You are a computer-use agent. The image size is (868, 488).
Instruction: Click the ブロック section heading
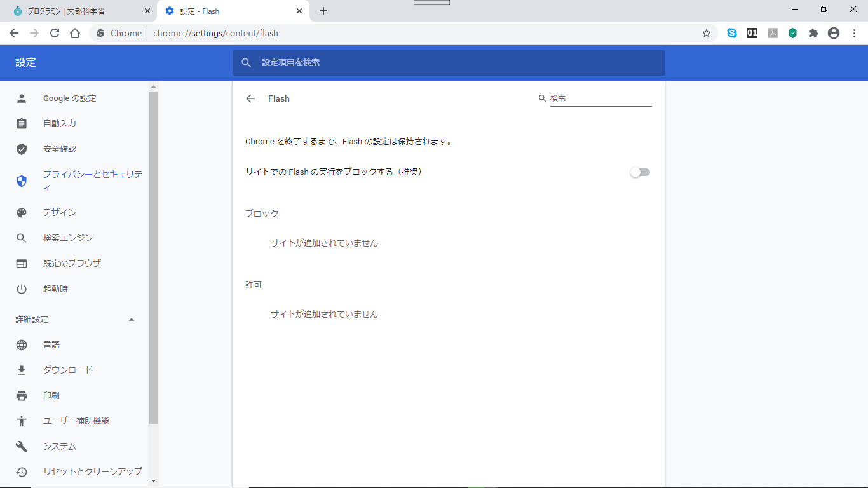(262, 213)
